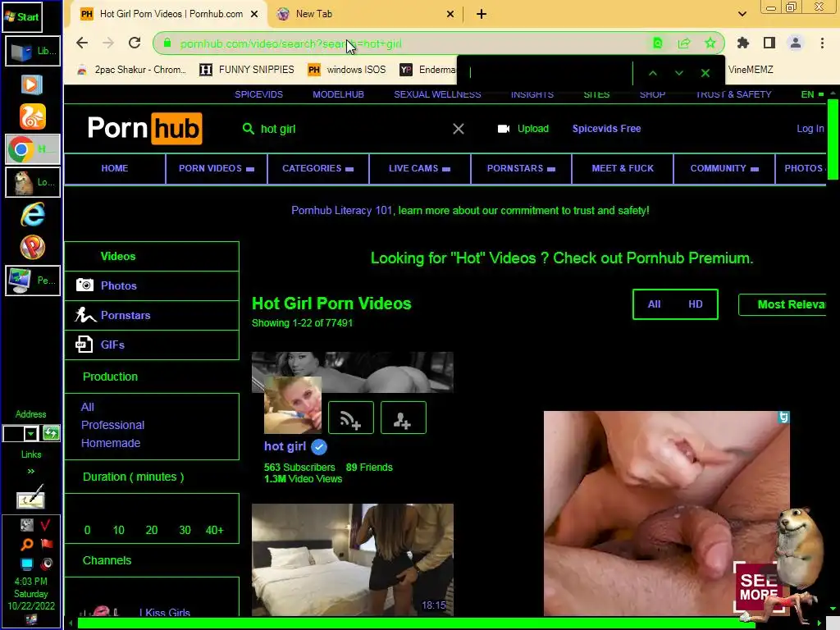
Task: Click the magnifier icon in site search
Action: pos(248,129)
